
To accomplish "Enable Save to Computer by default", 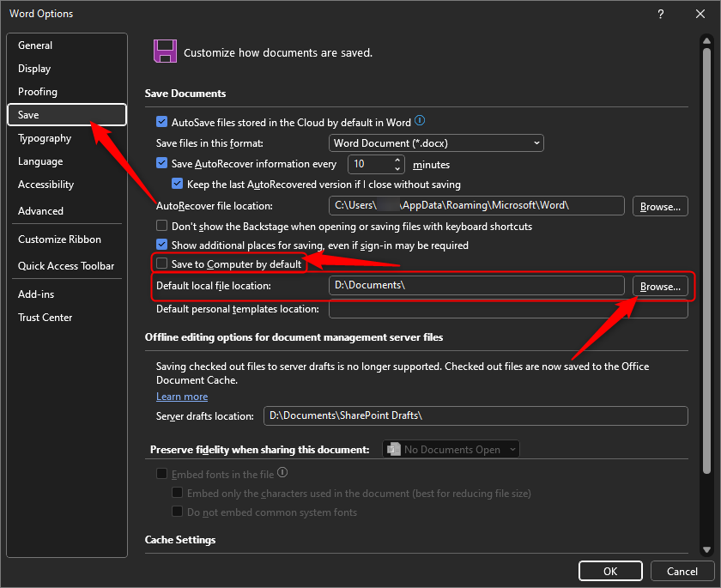I will click(x=161, y=263).
